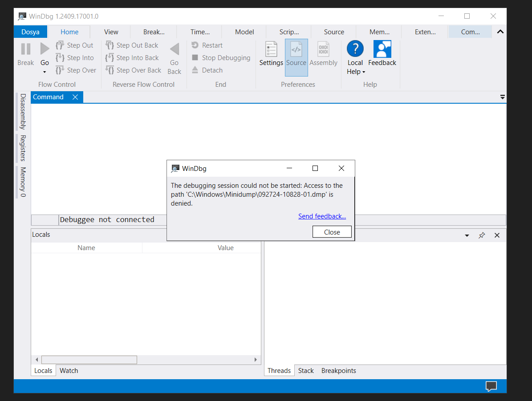Click Step Over in Flow Control
This screenshot has width=532, height=401.
(76, 70)
